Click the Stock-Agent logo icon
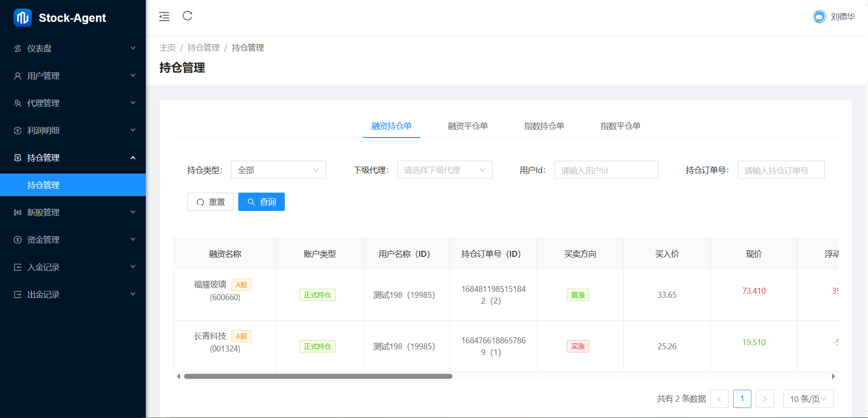 click(x=22, y=18)
